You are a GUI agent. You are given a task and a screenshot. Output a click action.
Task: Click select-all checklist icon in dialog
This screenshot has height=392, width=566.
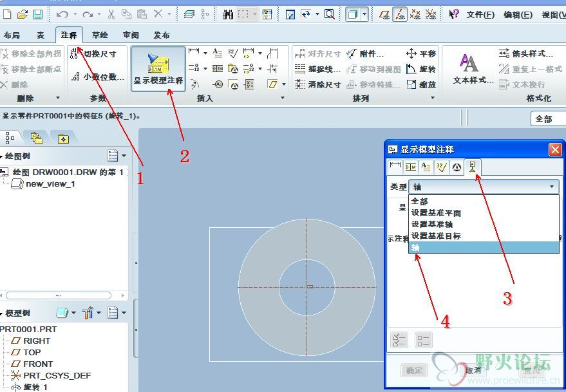[x=399, y=340]
